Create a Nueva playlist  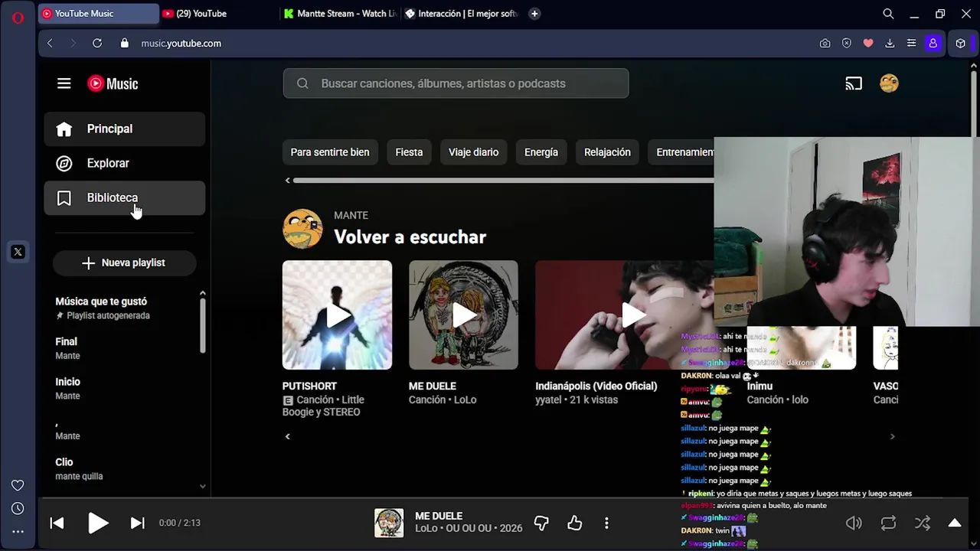coord(124,262)
